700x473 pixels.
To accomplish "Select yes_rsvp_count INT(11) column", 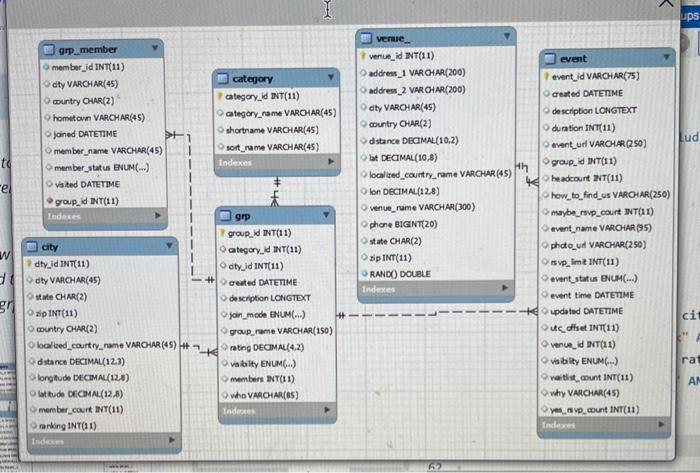I will pyautogui.click(x=594, y=410).
